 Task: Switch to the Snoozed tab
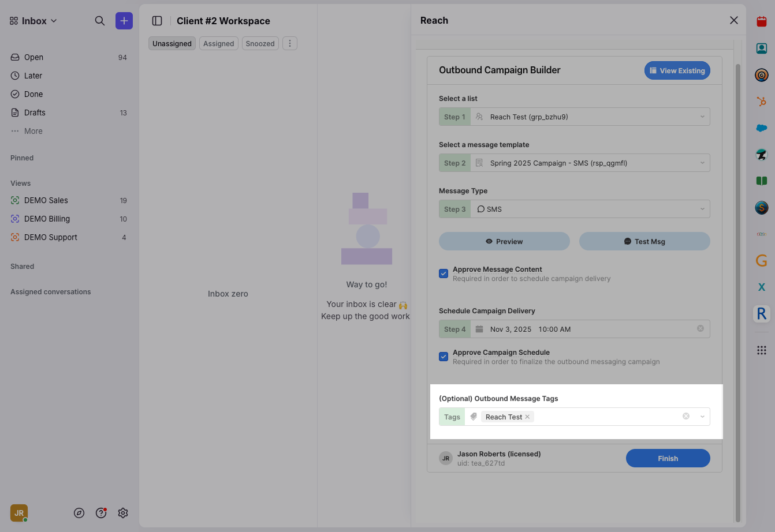pos(260,44)
